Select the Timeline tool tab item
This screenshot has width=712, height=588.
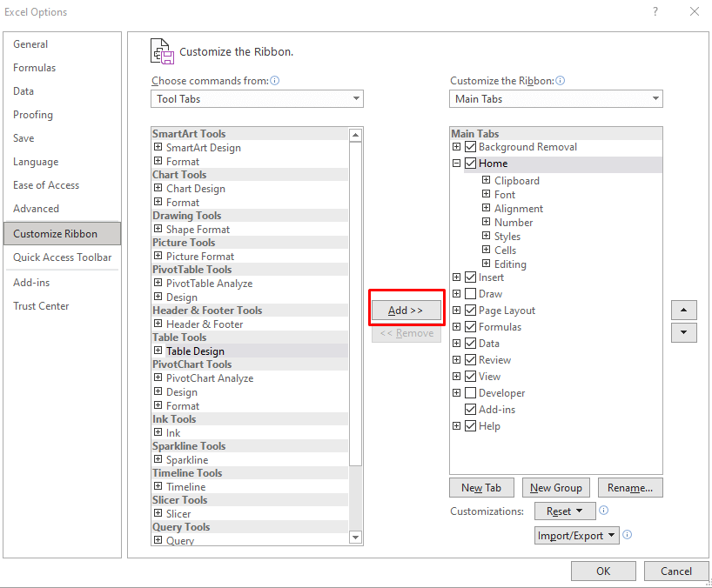(x=185, y=487)
